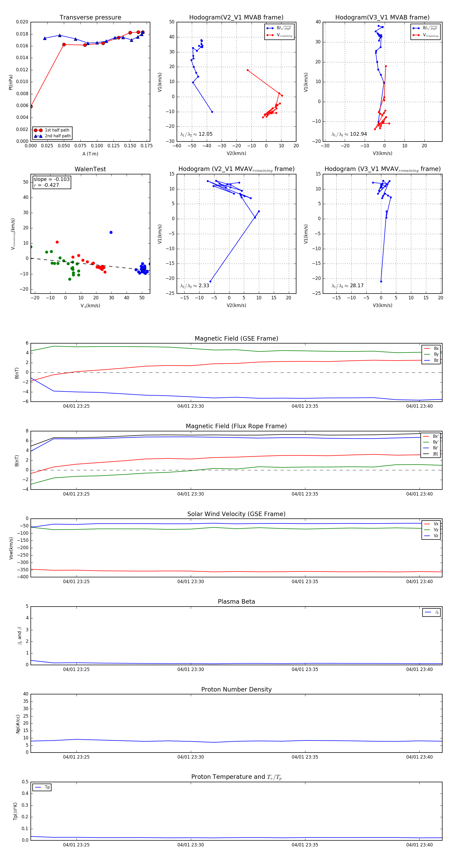Click the B/√μ0ρ legend entry in V2_V1 MVAB hodogram
This screenshot has height=868, width=473.
279,28
